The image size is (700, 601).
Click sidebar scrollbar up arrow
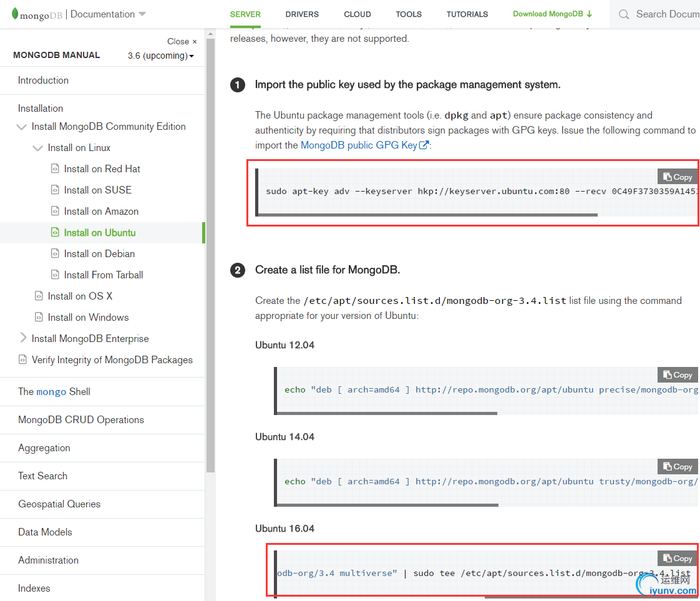[x=211, y=34]
